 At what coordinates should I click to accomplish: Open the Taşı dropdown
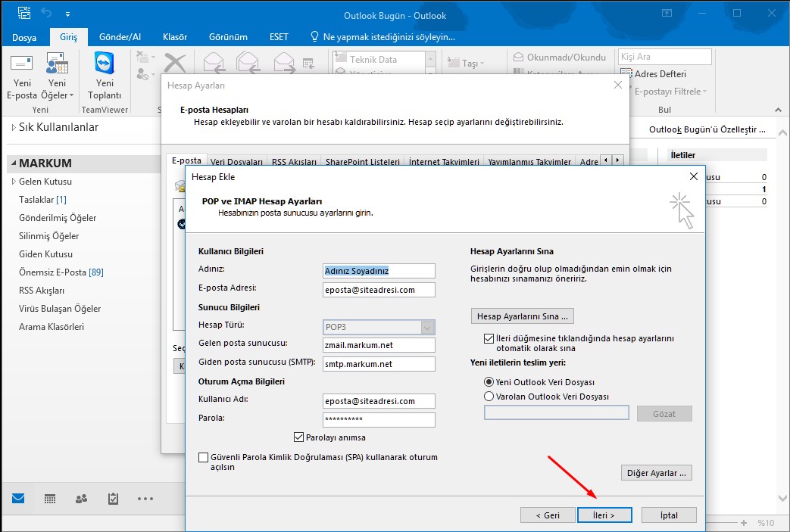(466, 63)
